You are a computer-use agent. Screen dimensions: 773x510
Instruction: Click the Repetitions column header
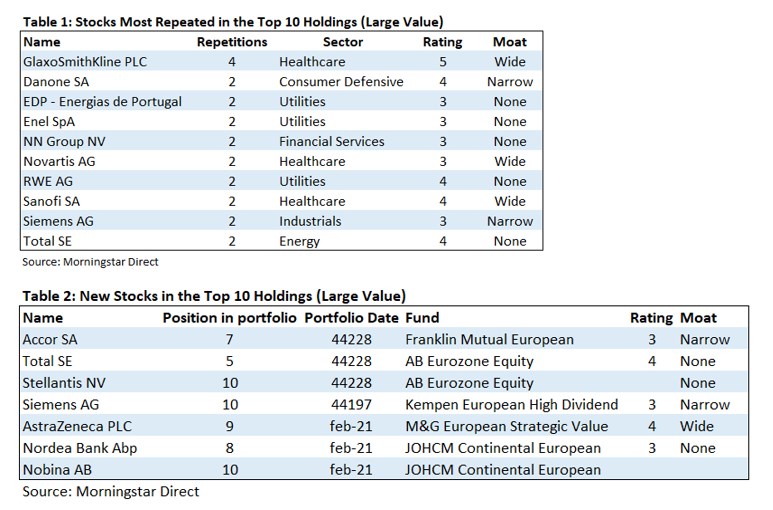pyautogui.click(x=232, y=42)
